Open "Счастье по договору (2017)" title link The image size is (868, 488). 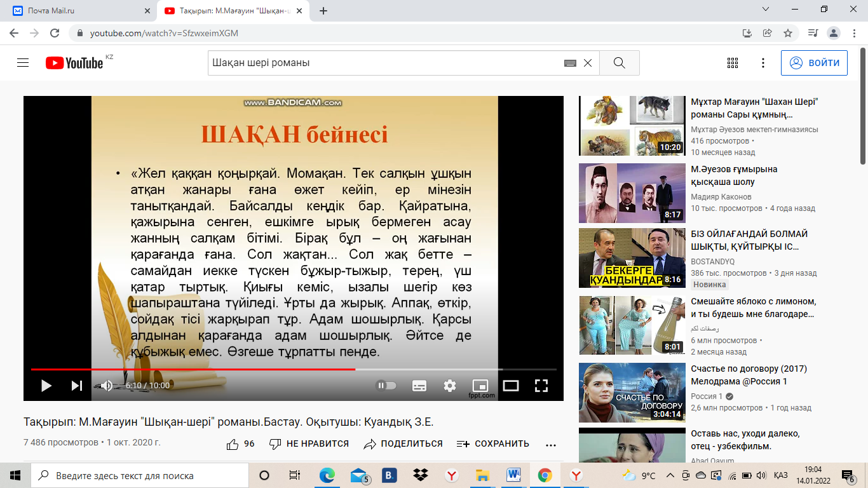748,375
